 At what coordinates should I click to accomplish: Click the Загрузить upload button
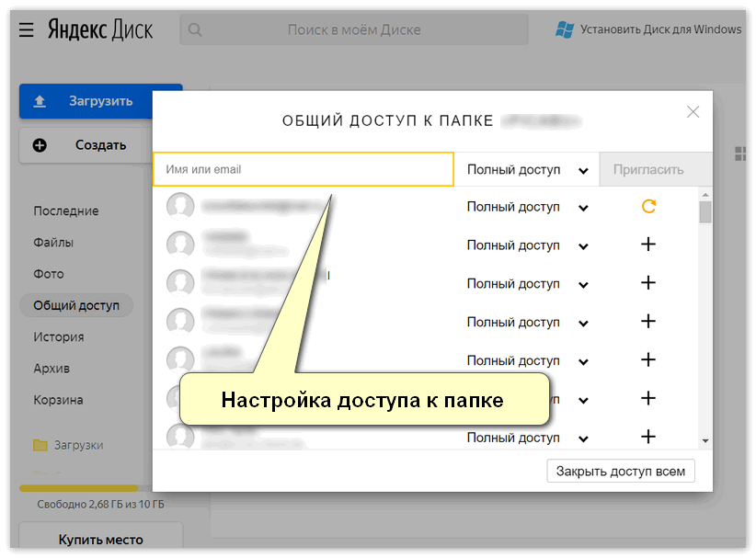coord(86,101)
